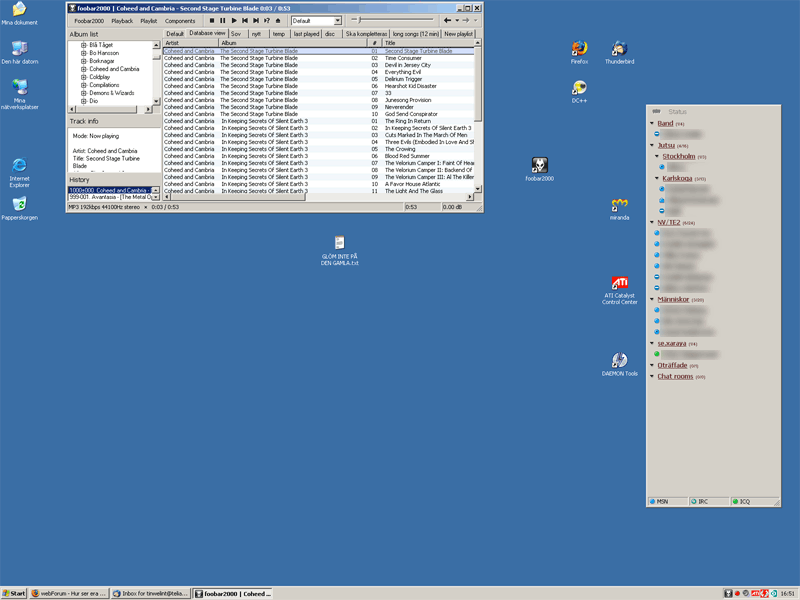Click the forward arrow in foobar2000 toolbar
The image size is (800, 600).
[466, 20]
